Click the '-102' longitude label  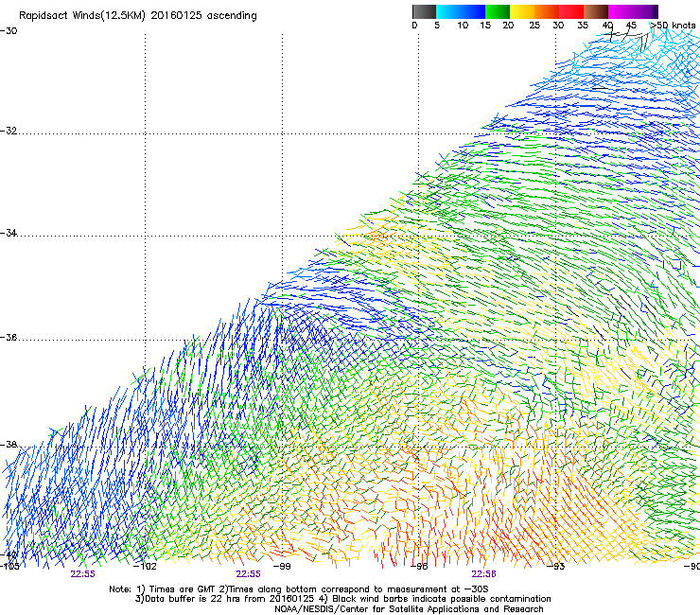click(145, 567)
